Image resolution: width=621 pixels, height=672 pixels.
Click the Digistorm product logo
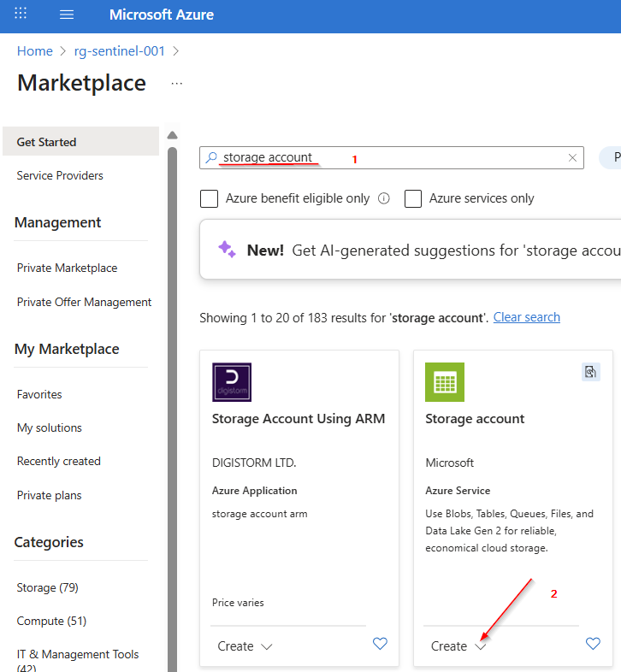232,382
